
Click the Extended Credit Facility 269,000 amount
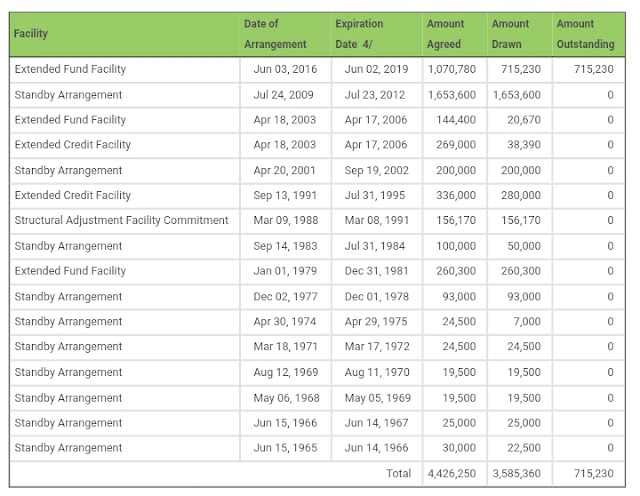coord(456,145)
